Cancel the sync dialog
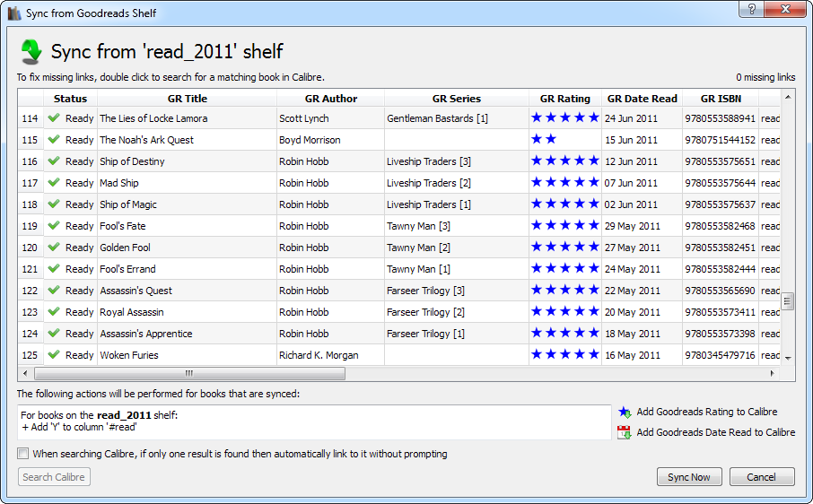Screen dimensions: 813x504 [762, 477]
